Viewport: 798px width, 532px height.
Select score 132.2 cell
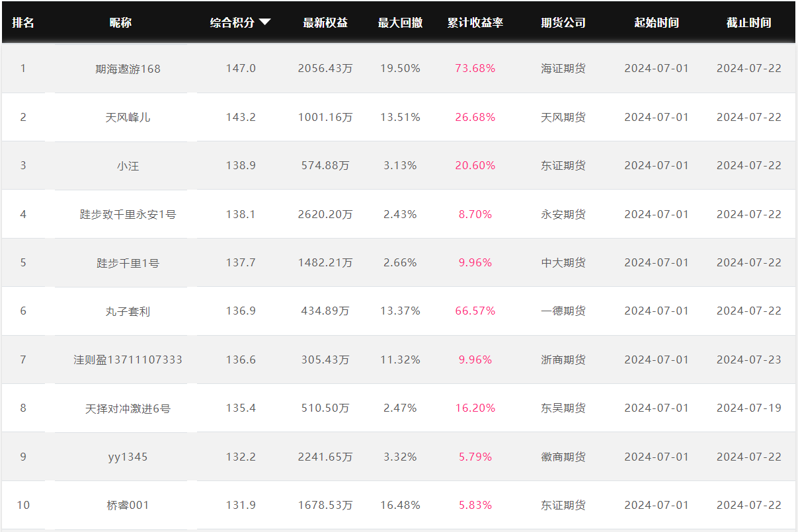click(241, 457)
